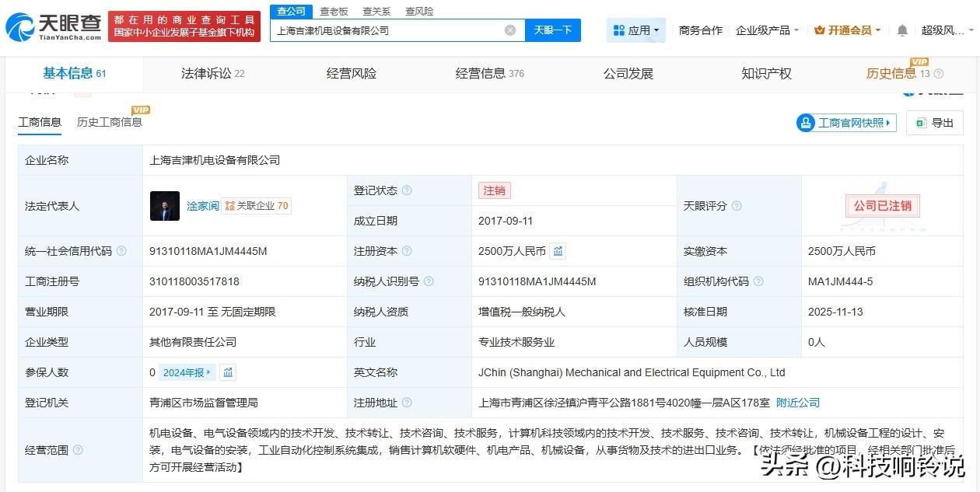
Task: Click the notification bell icon
Action: [902, 30]
